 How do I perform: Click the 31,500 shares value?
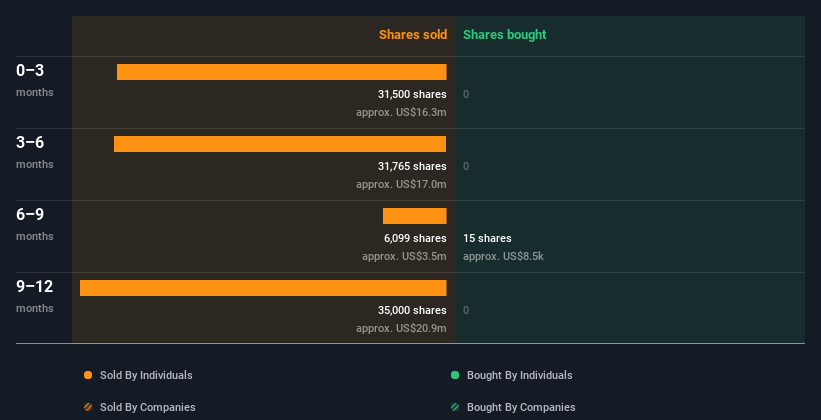412,94
